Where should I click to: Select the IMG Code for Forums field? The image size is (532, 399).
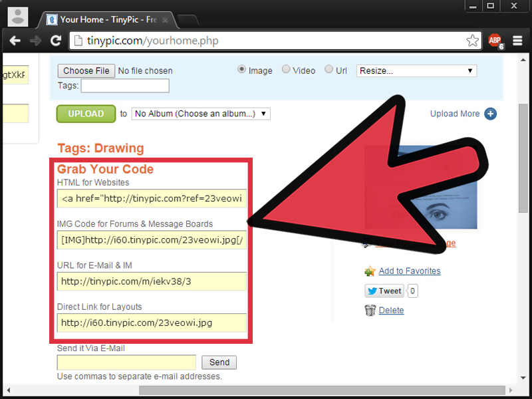[x=152, y=240]
